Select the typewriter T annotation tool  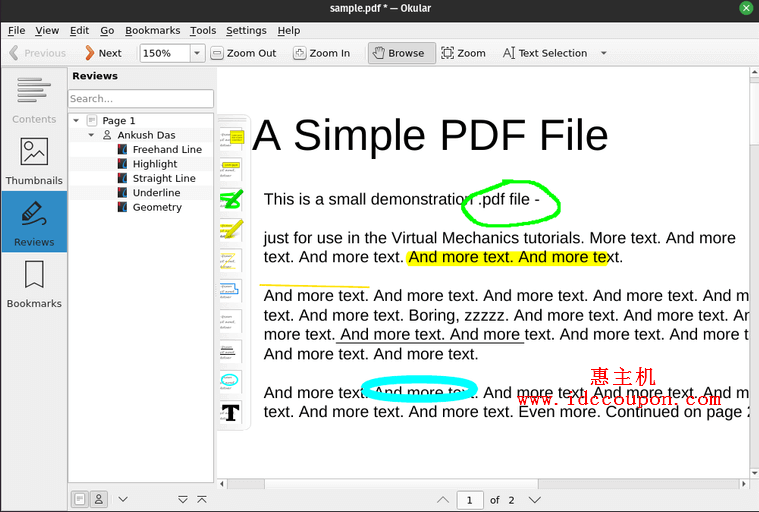[231, 412]
